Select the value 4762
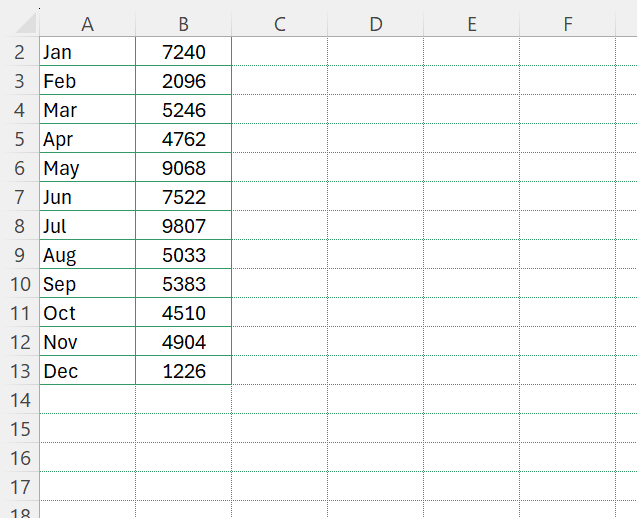The image size is (637, 518). point(184,139)
